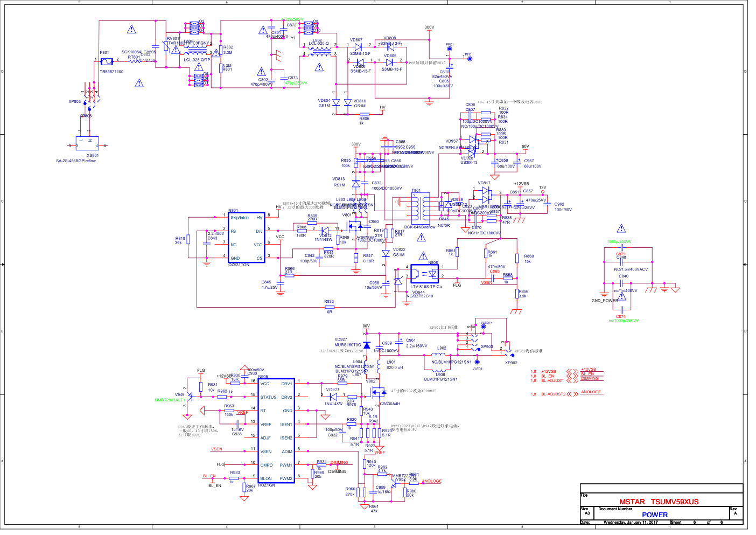Select the "OZ531TGN" part number label
The image size is (756, 535).
[x=239, y=265]
